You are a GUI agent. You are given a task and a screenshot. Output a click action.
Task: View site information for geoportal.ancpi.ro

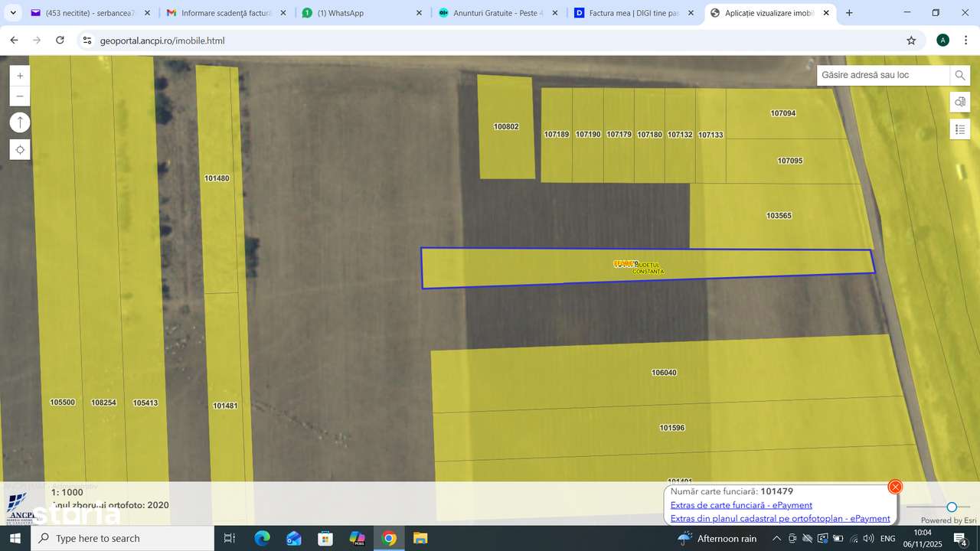pos(87,41)
